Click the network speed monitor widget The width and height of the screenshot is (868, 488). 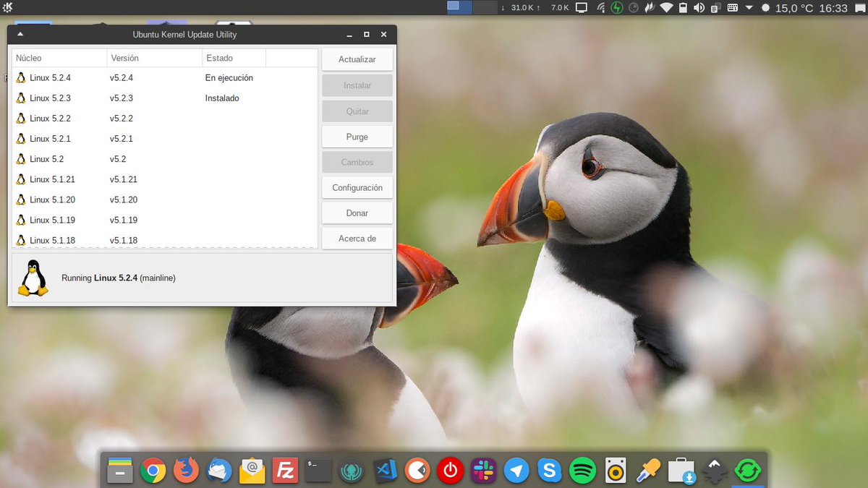[x=535, y=8]
